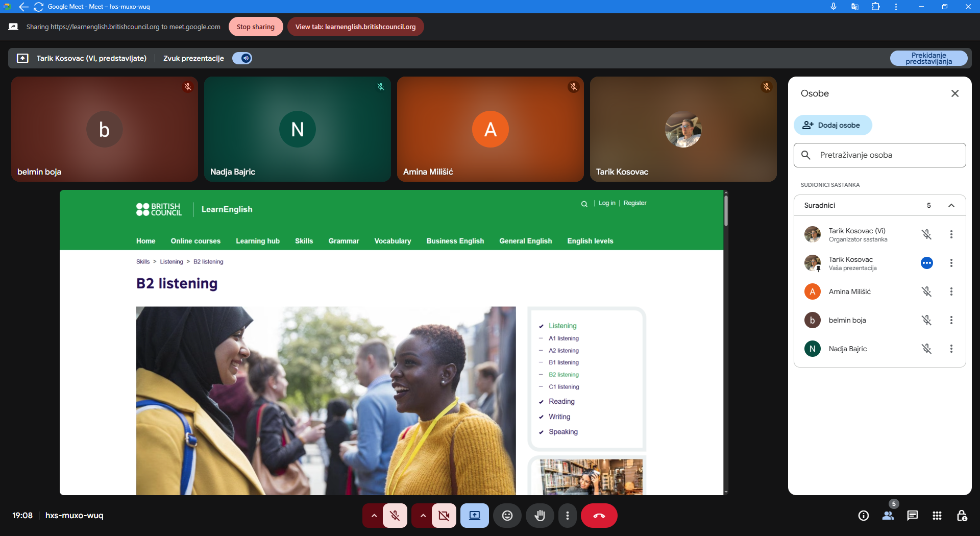Click Dodaj osobe button
This screenshot has width=980, height=536.
832,125
